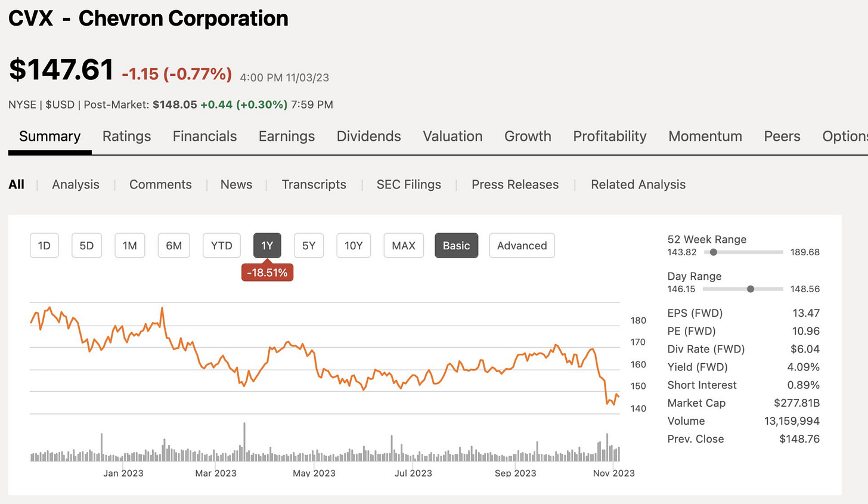Image resolution: width=868 pixels, height=504 pixels.
Task: Click the Day Range slider handle
Action: (x=751, y=289)
